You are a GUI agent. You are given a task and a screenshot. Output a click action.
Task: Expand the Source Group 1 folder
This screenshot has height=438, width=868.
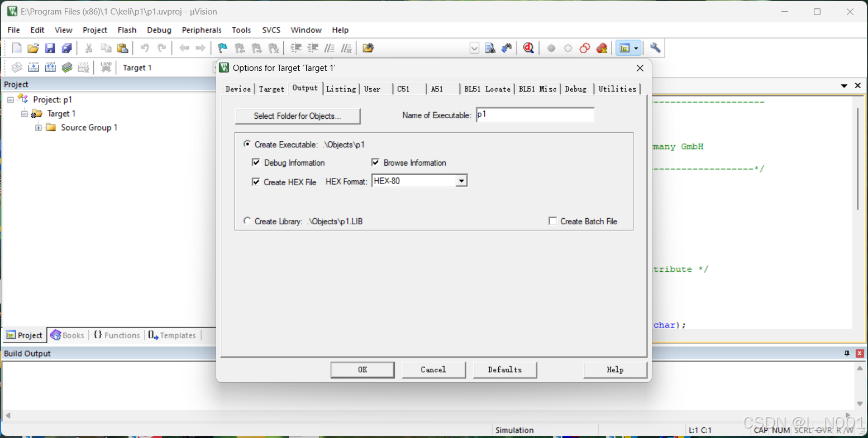tap(38, 128)
